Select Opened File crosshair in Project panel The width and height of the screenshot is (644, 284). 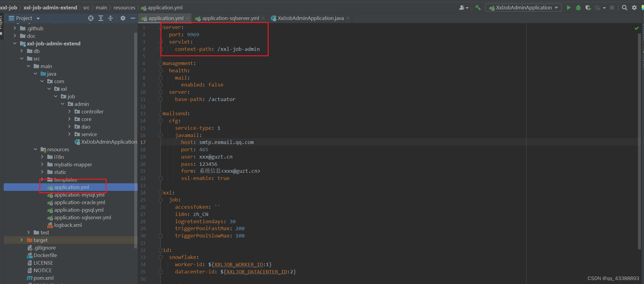tap(91, 18)
